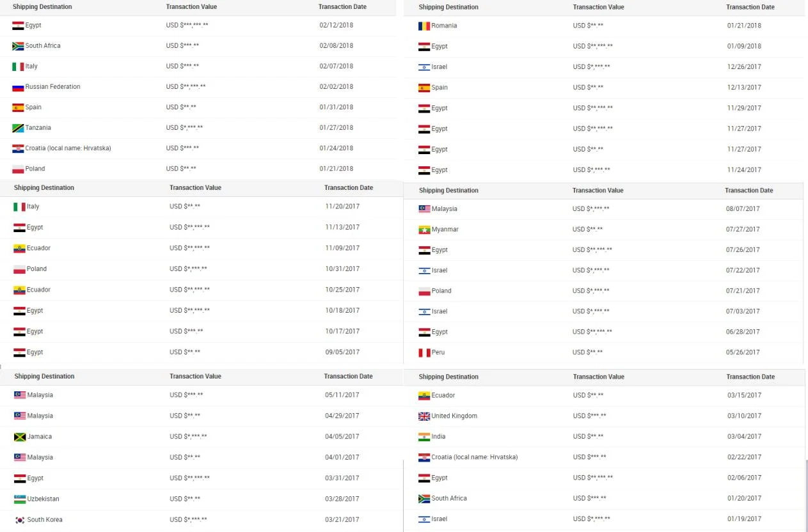Click the Romania flag

click(x=424, y=26)
